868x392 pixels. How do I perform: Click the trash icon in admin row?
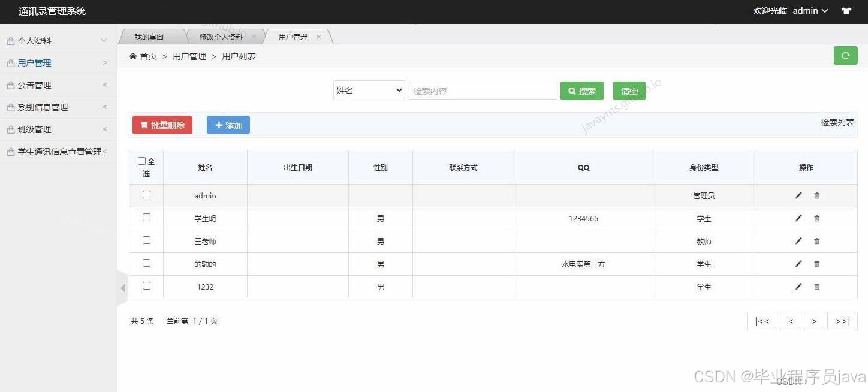(816, 195)
